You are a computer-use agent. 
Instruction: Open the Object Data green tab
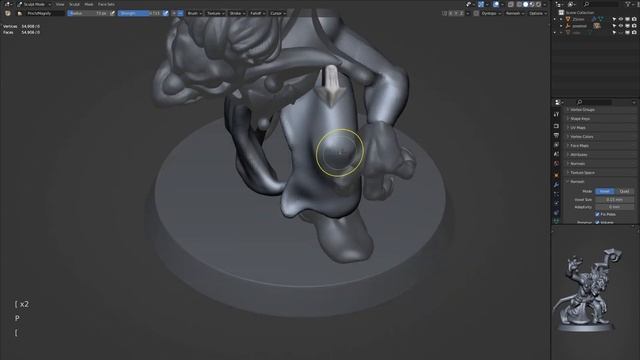point(556,221)
